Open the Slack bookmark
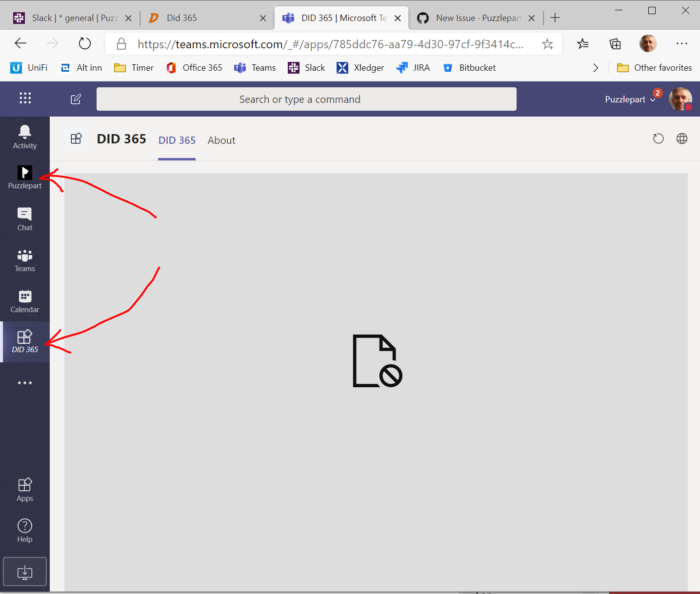The height and width of the screenshot is (594, 700). 306,68
